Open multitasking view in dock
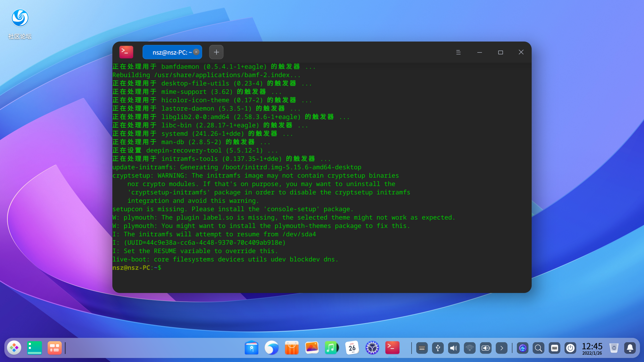Screen dimensions: 644x362 coord(54,348)
